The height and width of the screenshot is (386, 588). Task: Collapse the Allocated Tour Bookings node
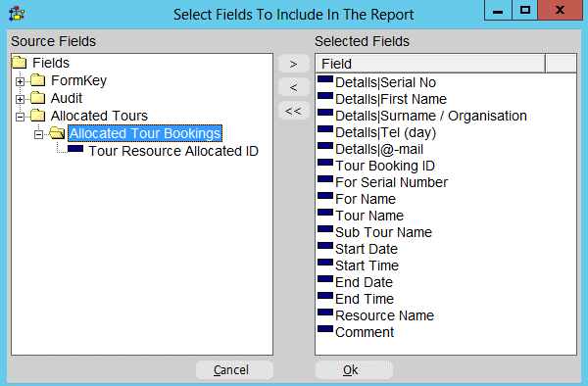click(x=38, y=134)
